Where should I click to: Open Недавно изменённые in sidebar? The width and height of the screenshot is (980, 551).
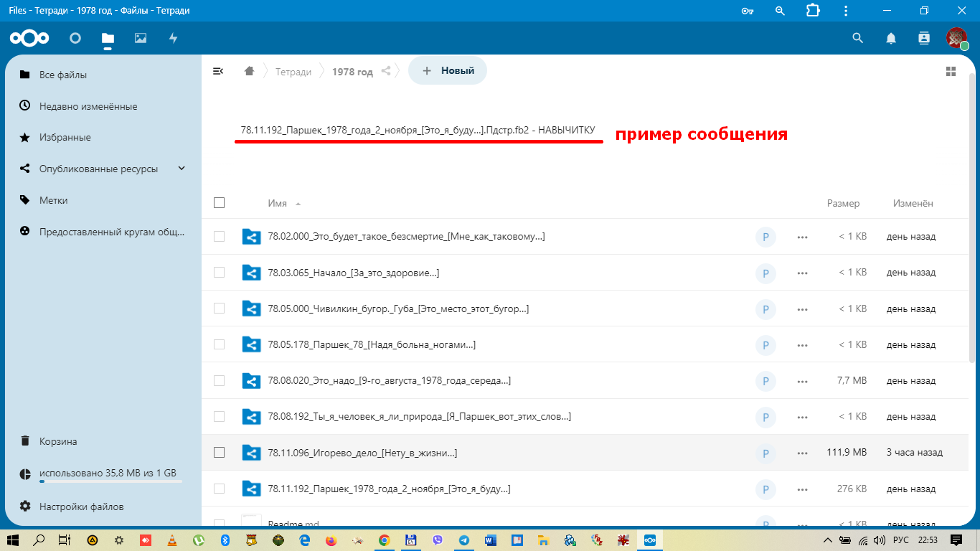pos(88,106)
